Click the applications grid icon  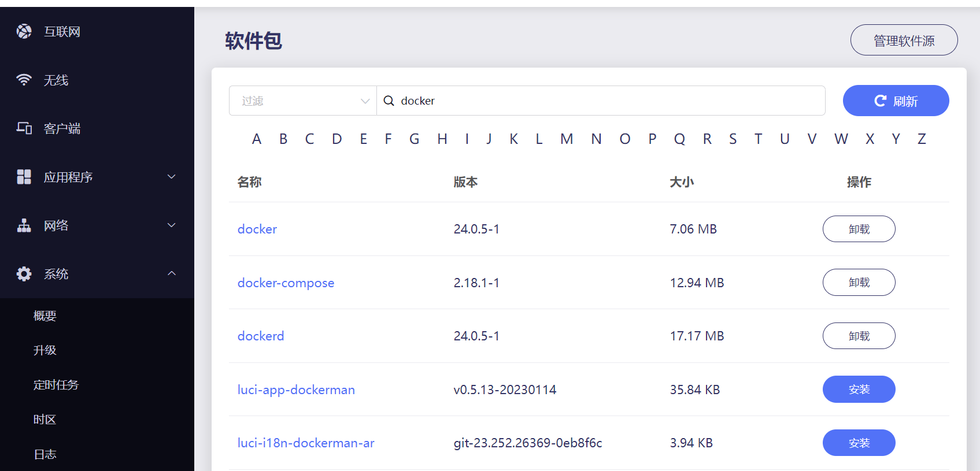point(24,177)
